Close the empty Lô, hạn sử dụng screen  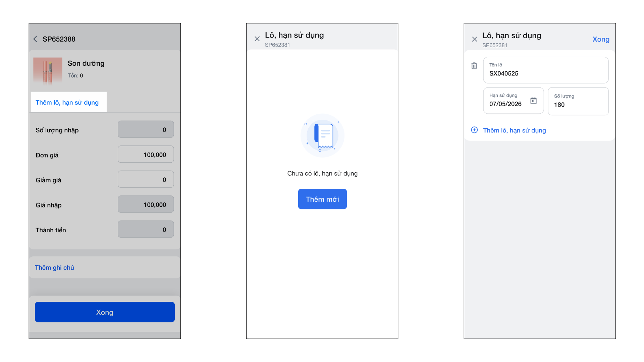pos(257,39)
